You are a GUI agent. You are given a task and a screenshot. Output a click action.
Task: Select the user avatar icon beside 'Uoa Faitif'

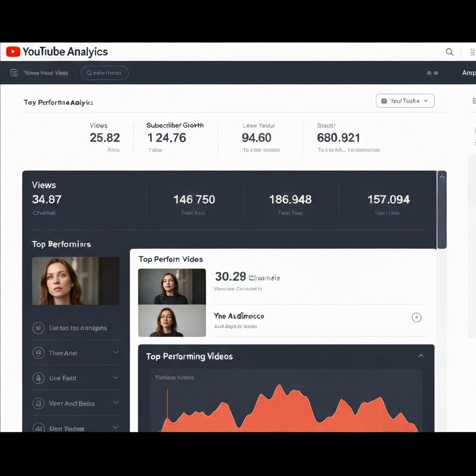tap(39, 378)
